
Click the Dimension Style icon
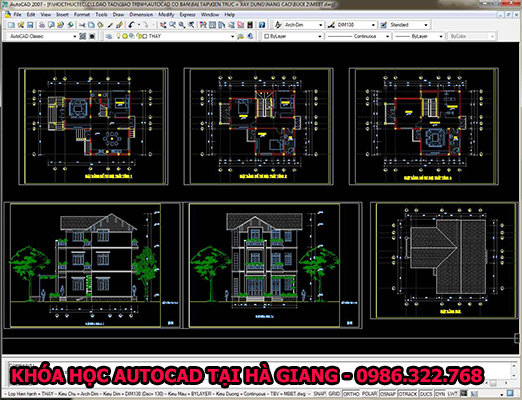[x=331, y=25]
